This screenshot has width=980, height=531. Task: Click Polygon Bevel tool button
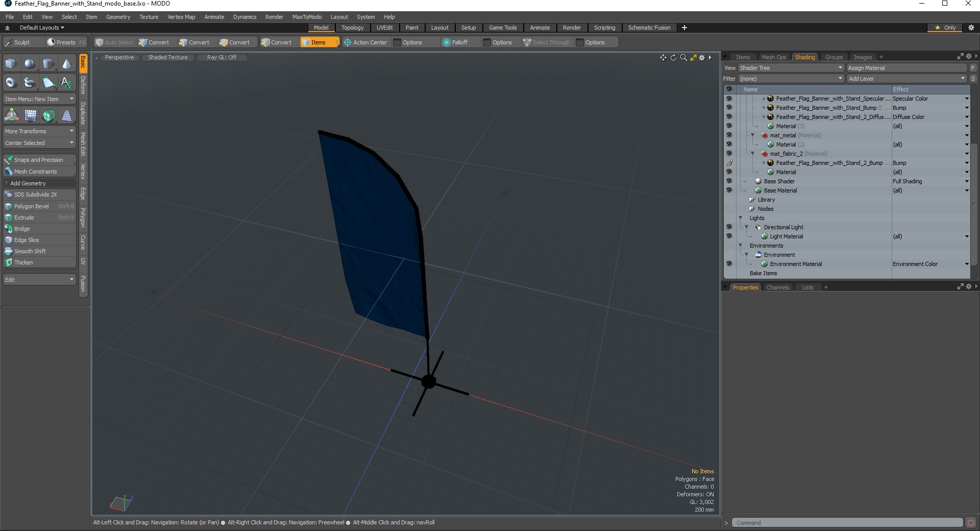(39, 206)
